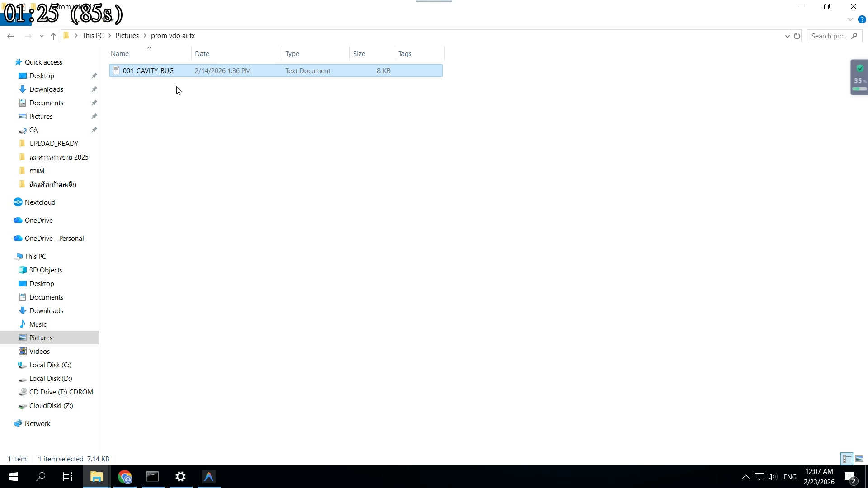The width and height of the screenshot is (868, 488).
Task: Switch to large thumbnails view icon
Action: point(859,459)
